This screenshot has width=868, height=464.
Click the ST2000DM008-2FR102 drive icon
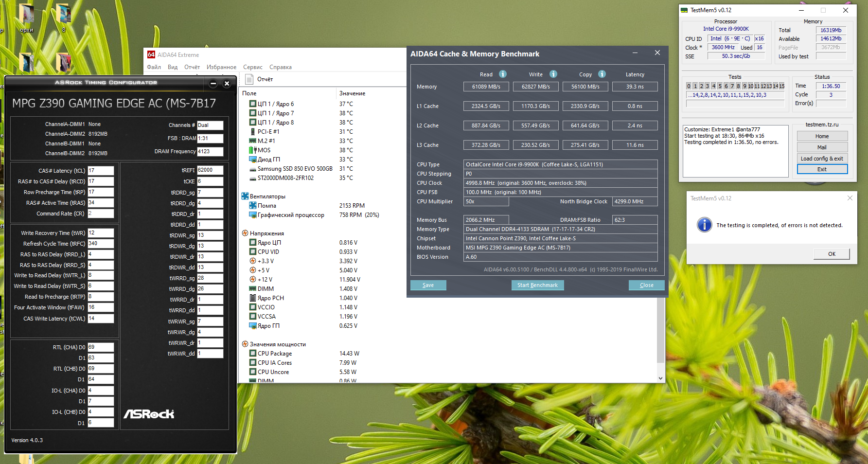coord(253,178)
